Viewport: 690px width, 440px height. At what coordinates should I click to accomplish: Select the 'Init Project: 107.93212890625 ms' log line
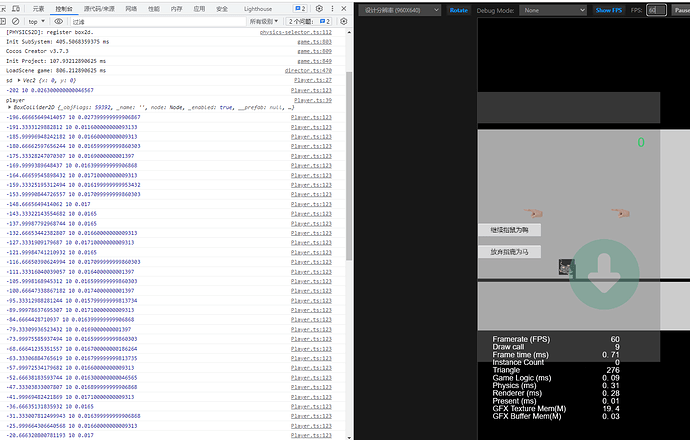tap(55, 61)
